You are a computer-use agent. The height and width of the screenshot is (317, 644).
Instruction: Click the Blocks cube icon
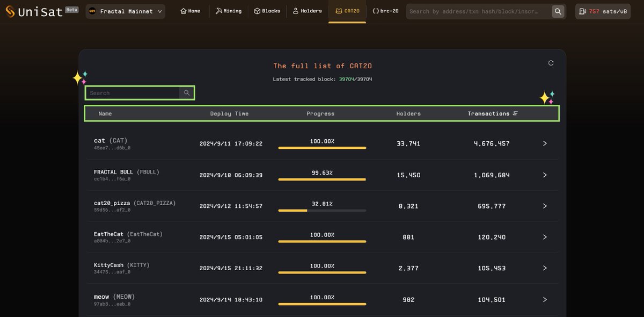257,11
